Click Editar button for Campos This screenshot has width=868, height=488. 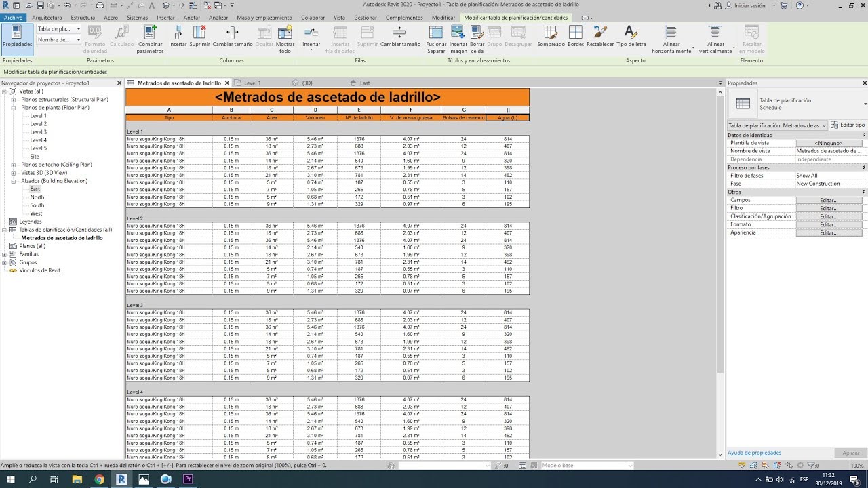829,200
